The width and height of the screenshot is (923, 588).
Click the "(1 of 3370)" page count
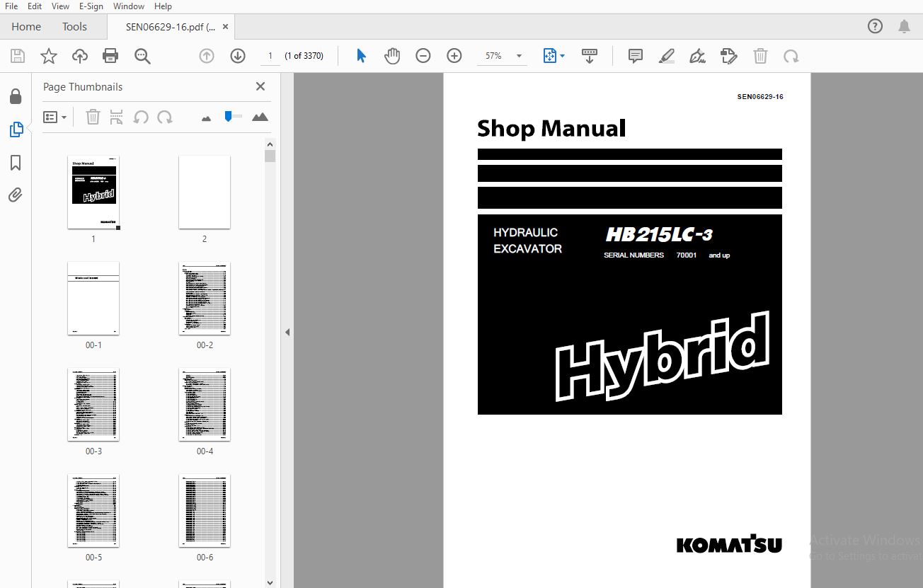coord(304,56)
